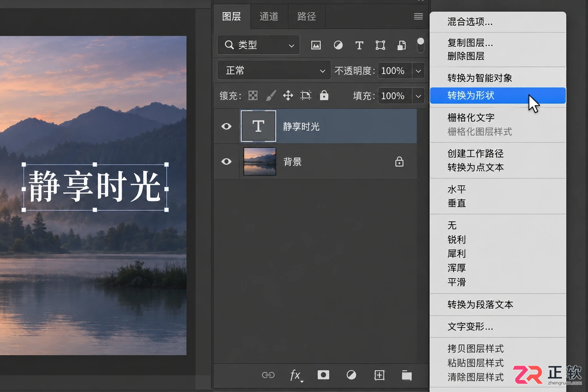Image resolution: width=588 pixels, height=392 pixels.
Task: Expand the 不透明度 slider arrow
Action: (x=419, y=71)
